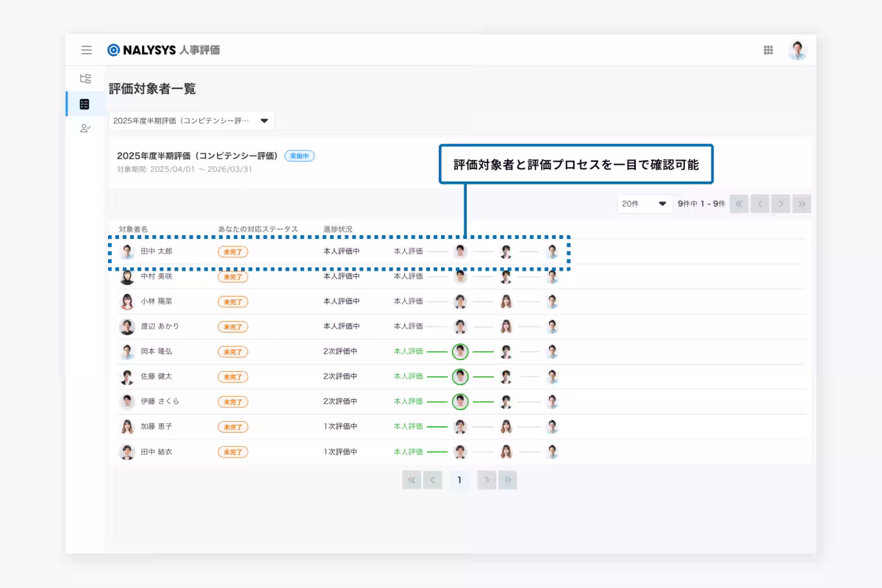Go to first page in top pagination

[x=739, y=204]
